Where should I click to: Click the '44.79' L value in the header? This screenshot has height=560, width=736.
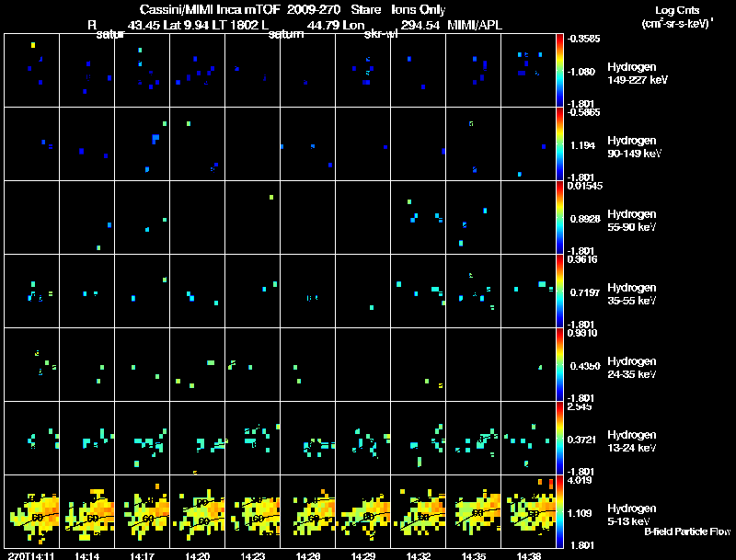[324, 26]
